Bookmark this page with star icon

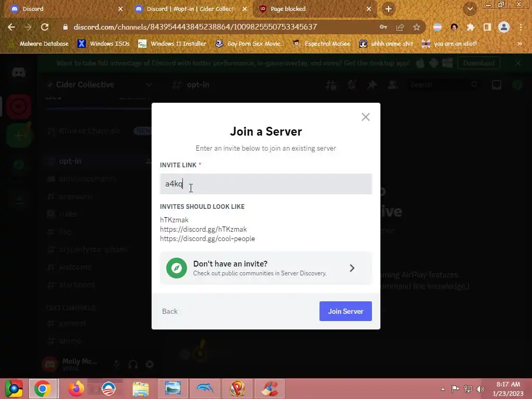click(x=417, y=27)
